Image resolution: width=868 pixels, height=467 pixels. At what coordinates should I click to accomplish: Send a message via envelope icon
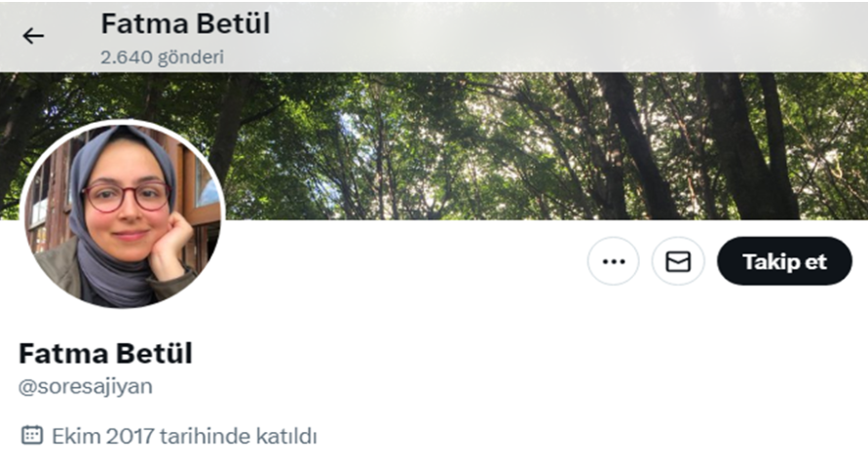tap(678, 261)
